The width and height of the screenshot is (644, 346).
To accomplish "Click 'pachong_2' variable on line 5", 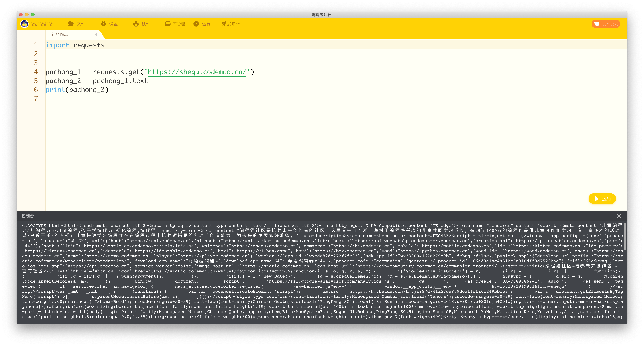I will pyautogui.click(x=63, y=81).
